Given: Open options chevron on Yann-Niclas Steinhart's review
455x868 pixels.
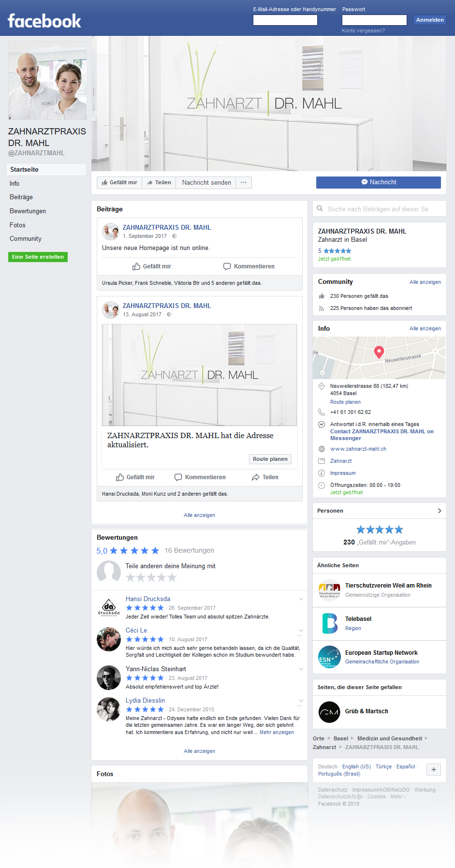Looking at the screenshot, I should (301, 669).
